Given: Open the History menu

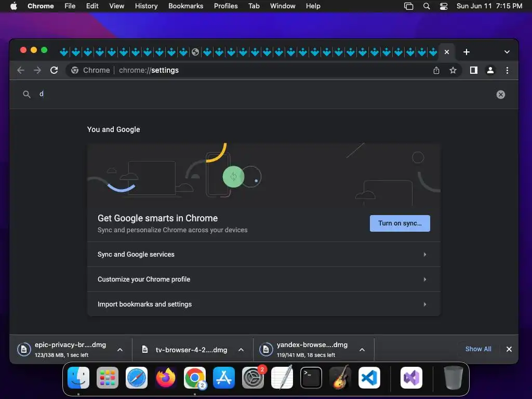Looking at the screenshot, I should (146, 6).
